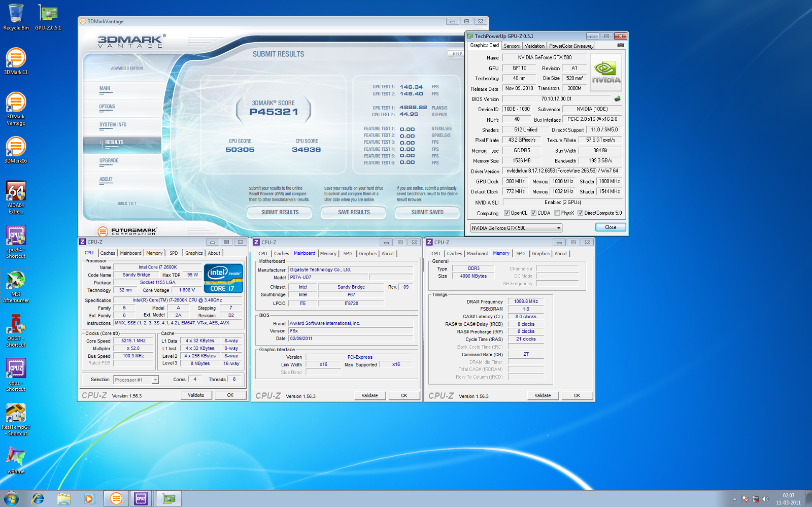Screen dimensions: 812x507
Task: Click the BIOS save chip icon in GPU-Z
Action: tap(617, 98)
